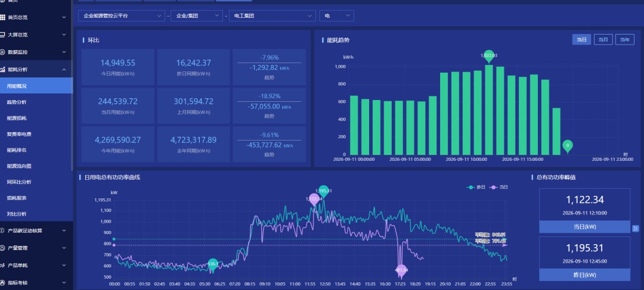Switch energy trend to 当年
The image size is (644, 290).
(x=625, y=39)
